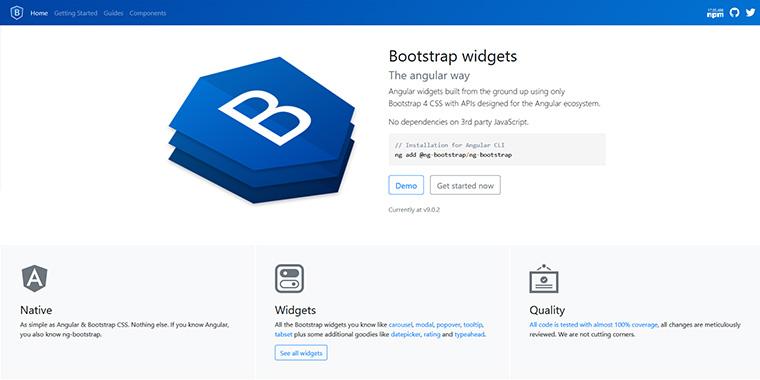Follow the rating link
The height and width of the screenshot is (380, 760).
[x=432, y=334]
